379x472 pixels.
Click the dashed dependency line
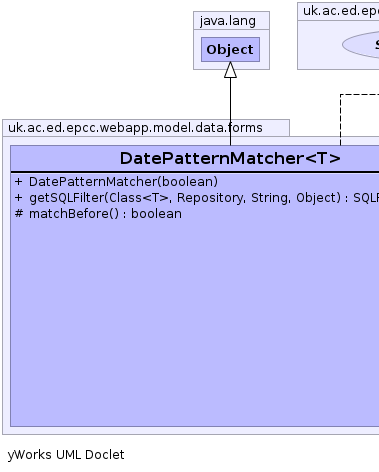[340, 119]
